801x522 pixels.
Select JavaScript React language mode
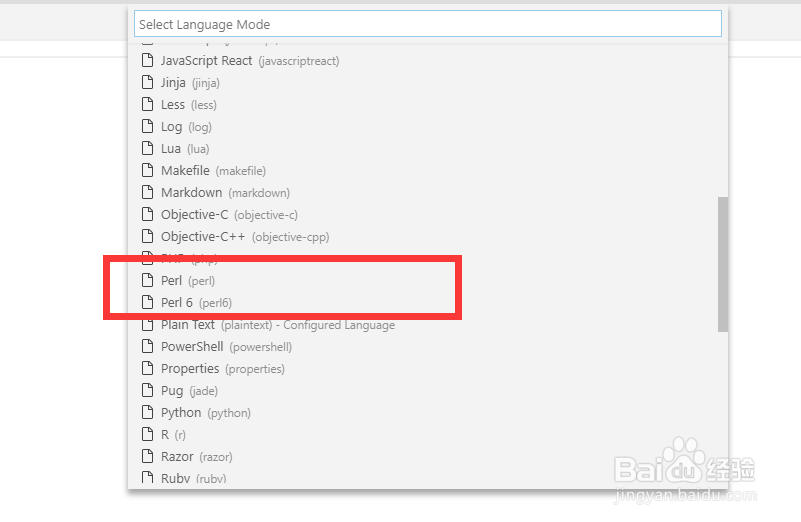pos(428,60)
